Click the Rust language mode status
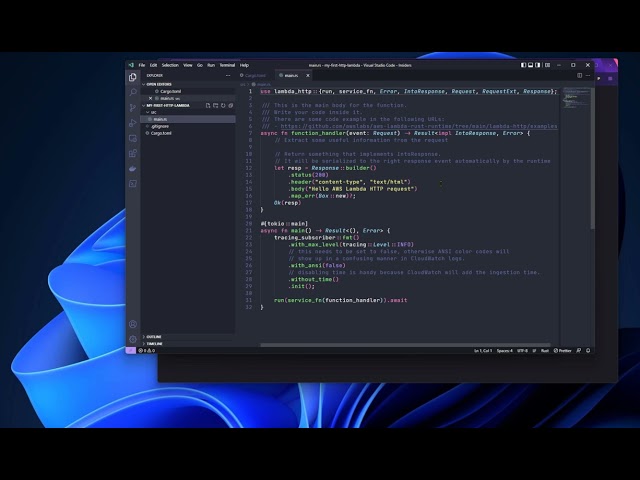 coord(545,351)
